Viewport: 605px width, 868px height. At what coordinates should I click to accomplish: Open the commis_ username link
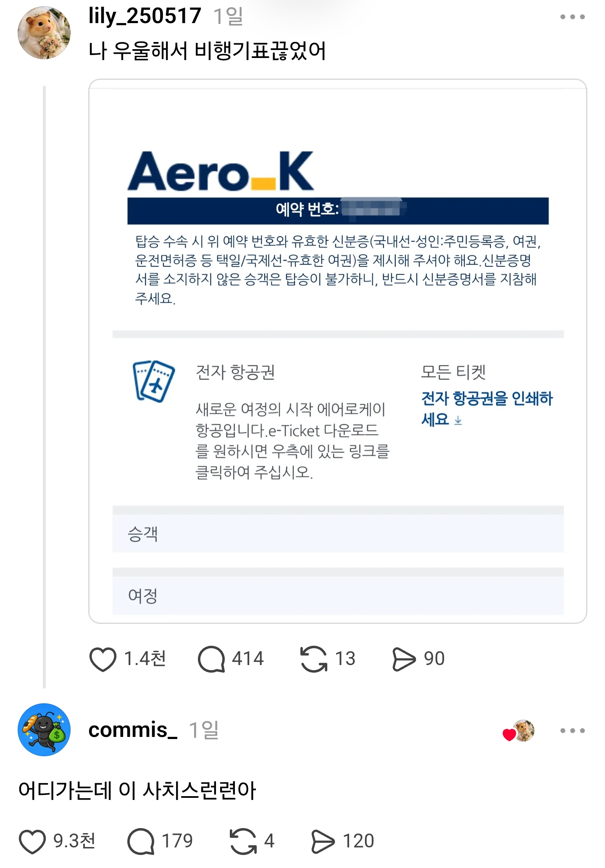133,730
